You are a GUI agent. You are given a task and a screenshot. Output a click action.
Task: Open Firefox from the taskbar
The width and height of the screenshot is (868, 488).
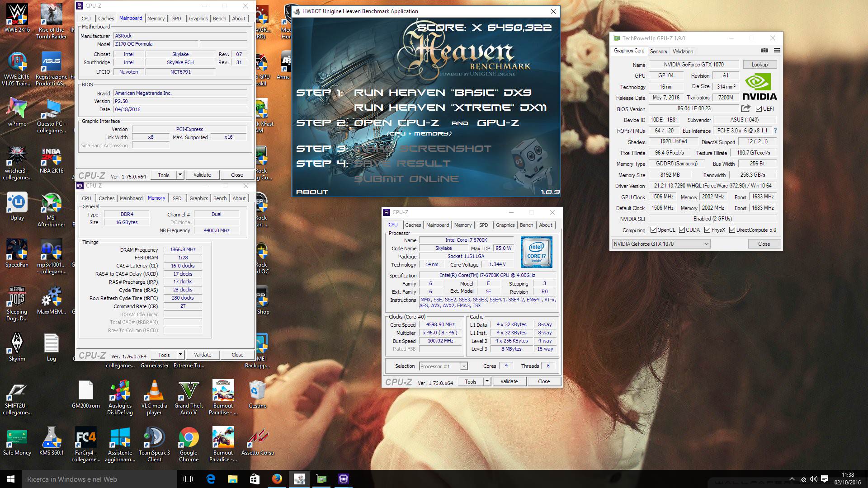pyautogui.click(x=277, y=479)
